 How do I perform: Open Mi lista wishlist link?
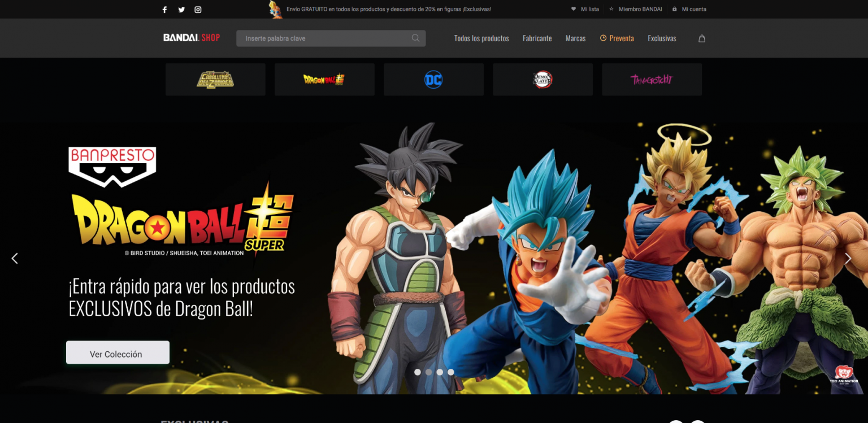pyautogui.click(x=590, y=9)
